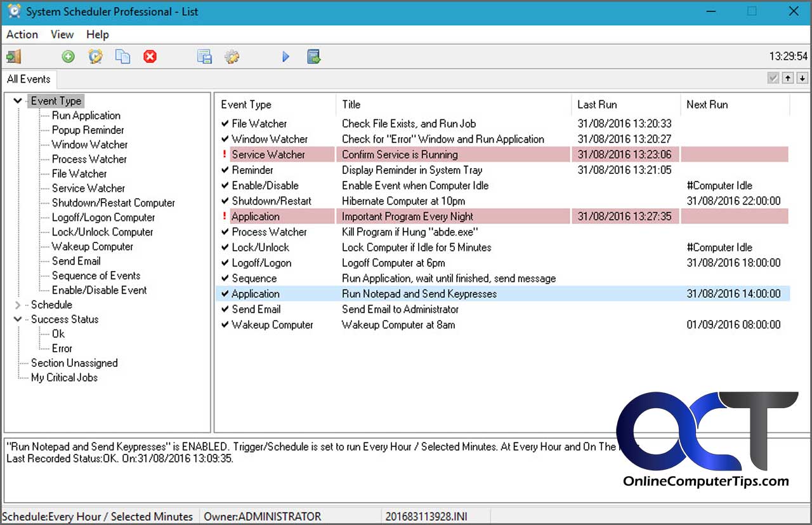Click 'Enable Event when Computer Idle' title
The height and width of the screenshot is (525, 812).
click(x=415, y=185)
